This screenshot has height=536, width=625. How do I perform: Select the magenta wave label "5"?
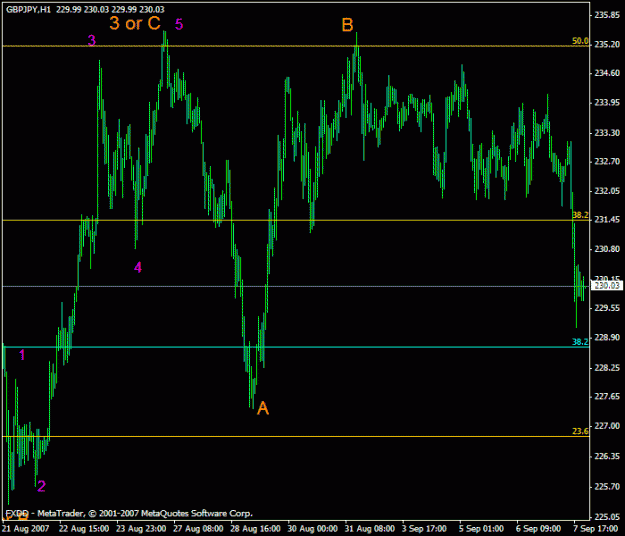[179, 24]
